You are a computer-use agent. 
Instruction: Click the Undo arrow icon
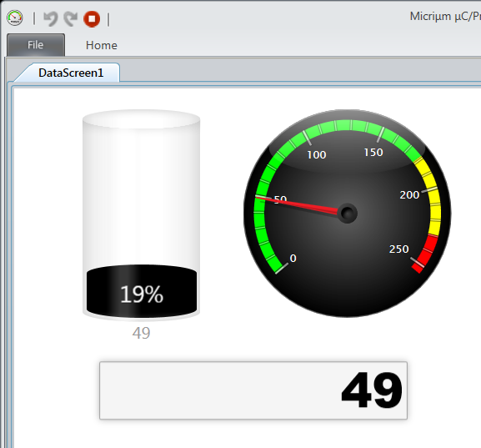click(x=50, y=19)
